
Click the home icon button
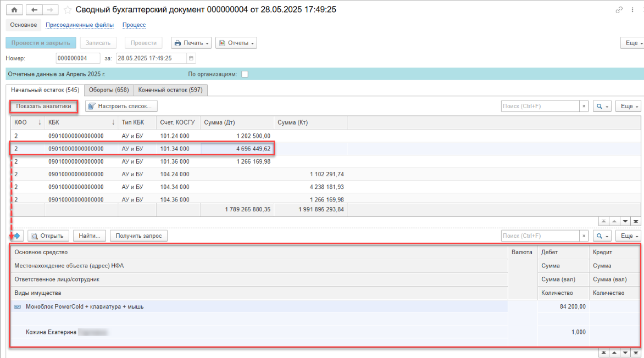click(x=14, y=10)
